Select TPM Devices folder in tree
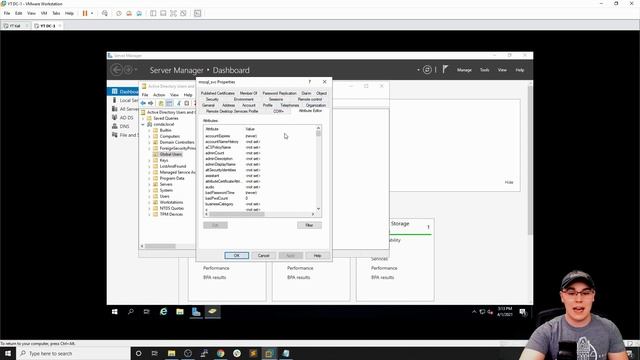Image resolution: width=640 pixels, height=360 pixels. pyautogui.click(x=171, y=214)
